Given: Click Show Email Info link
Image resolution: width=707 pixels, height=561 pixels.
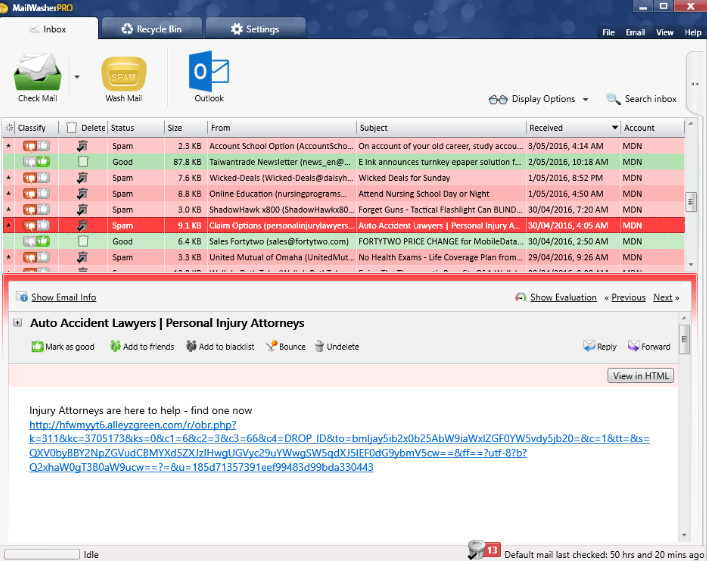Looking at the screenshot, I should (64, 297).
